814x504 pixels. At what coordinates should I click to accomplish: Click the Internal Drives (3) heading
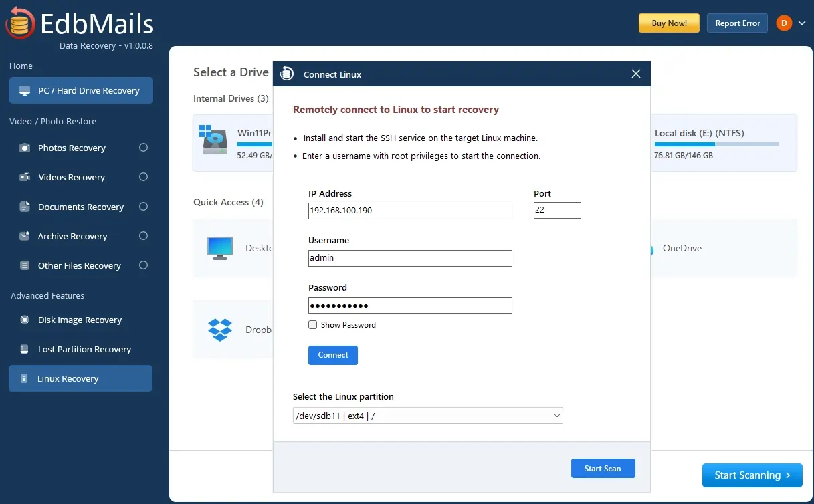tap(231, 98)
